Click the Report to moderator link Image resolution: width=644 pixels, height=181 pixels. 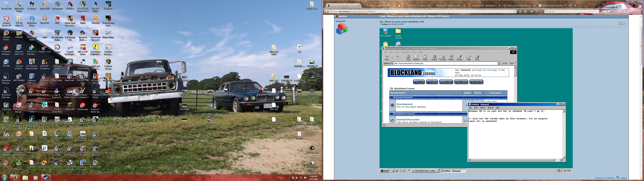point(605,178)
